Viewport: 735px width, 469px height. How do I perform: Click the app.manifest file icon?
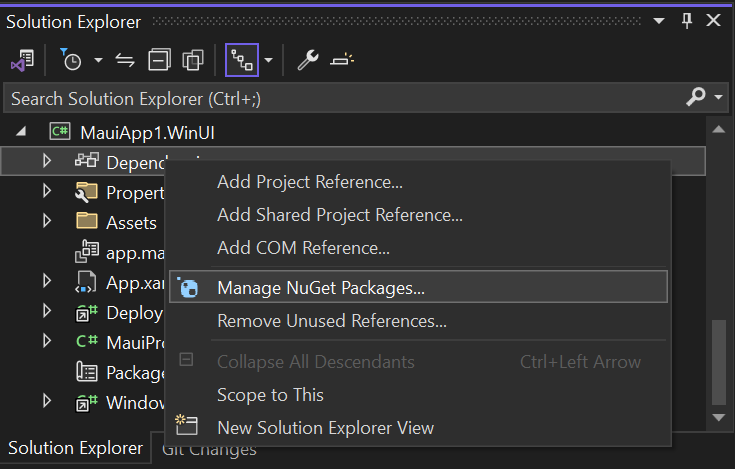(87, 251)
